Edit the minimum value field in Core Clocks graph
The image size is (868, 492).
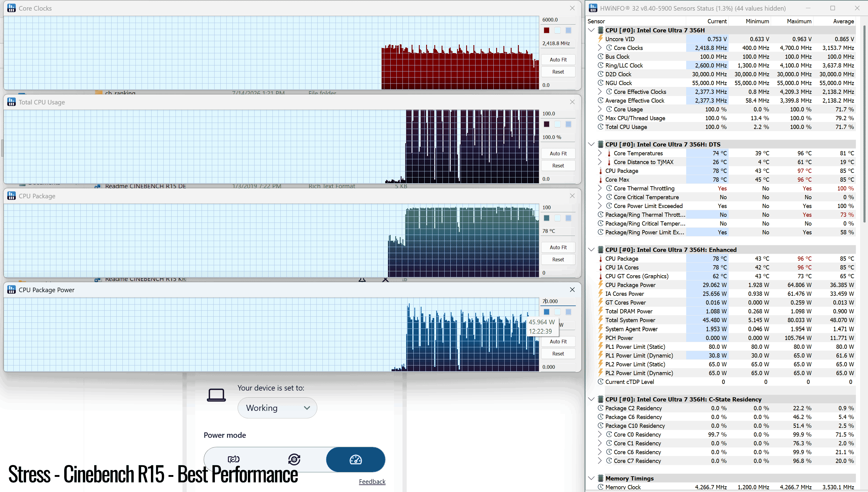coord(558,85)
